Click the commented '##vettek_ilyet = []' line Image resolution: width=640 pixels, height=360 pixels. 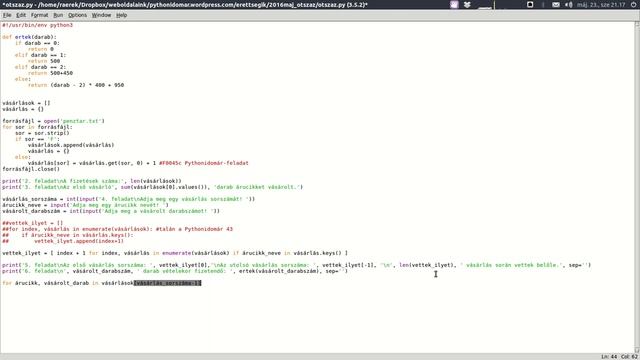(33, 223)
